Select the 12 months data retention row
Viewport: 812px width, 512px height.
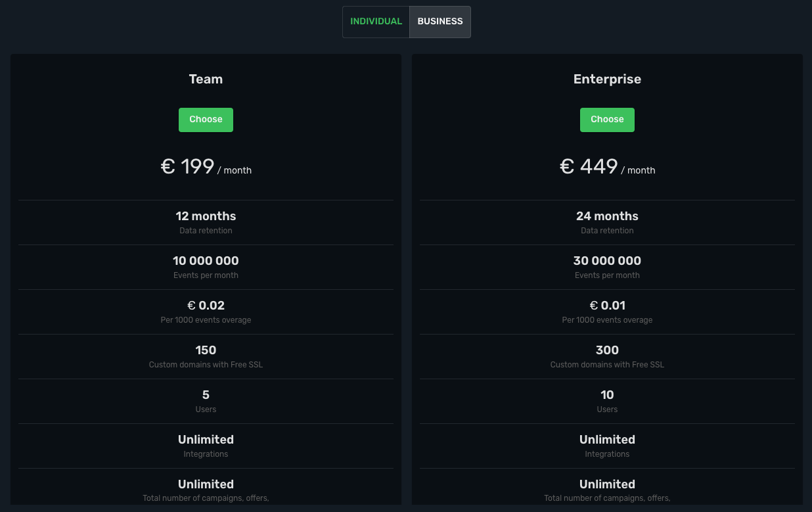coord(206,216)
